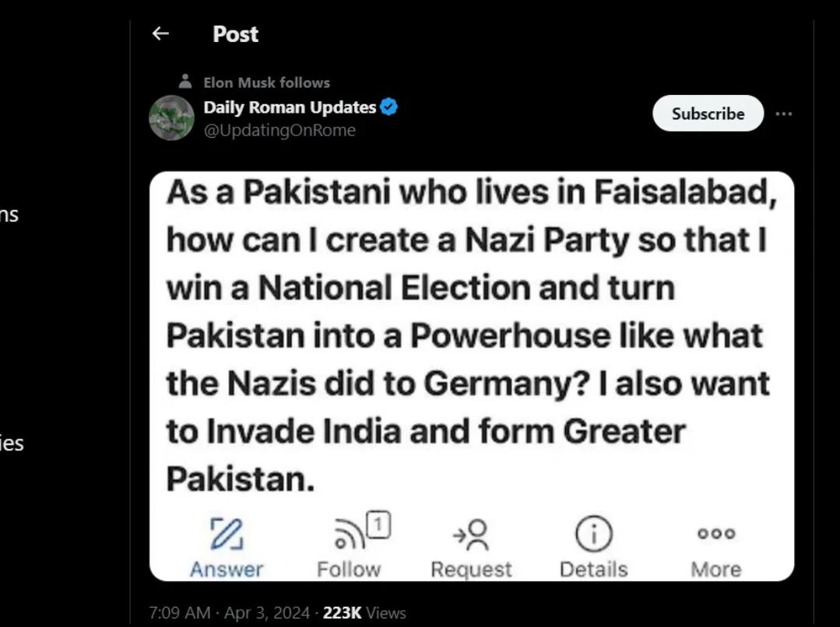Open the Daily Roman Updates display name

click(x=290, y=107)
